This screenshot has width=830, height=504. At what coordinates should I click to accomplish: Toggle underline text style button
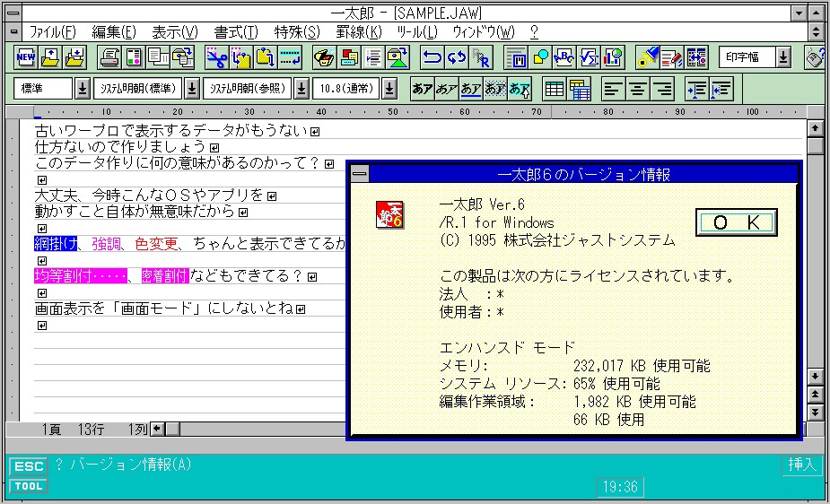pyautogui.click(x=470, y=89)
